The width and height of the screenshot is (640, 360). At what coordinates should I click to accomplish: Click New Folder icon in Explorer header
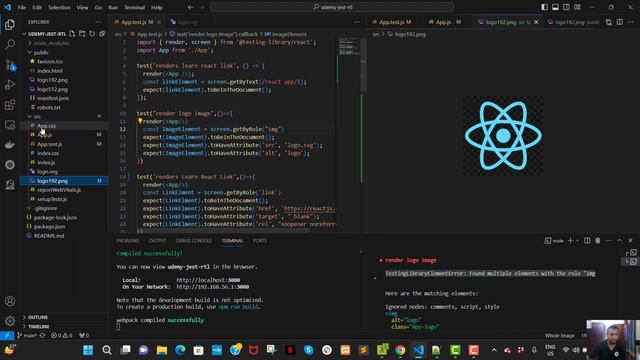[x=82, y=34]
